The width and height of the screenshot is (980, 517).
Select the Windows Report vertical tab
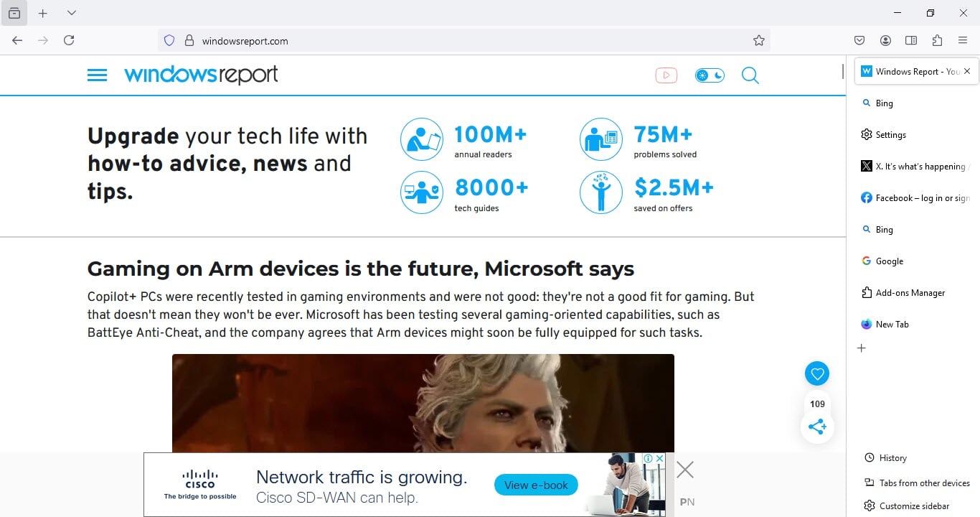point(915,71)
